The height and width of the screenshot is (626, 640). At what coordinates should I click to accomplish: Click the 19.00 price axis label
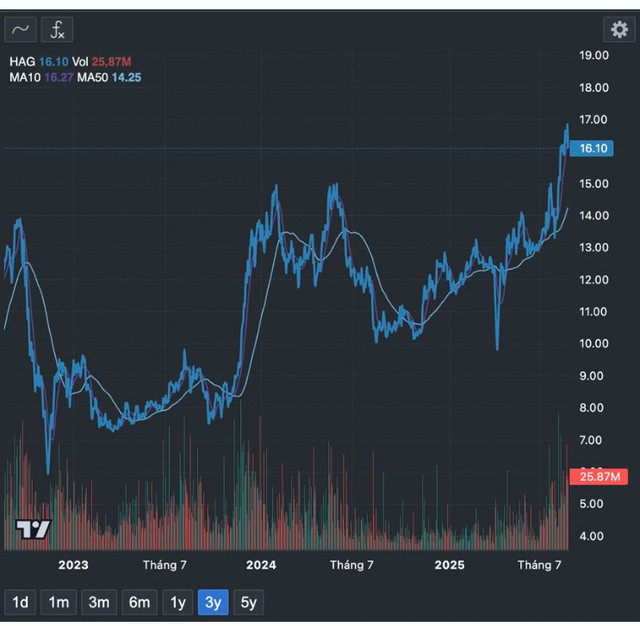(594, 56)
